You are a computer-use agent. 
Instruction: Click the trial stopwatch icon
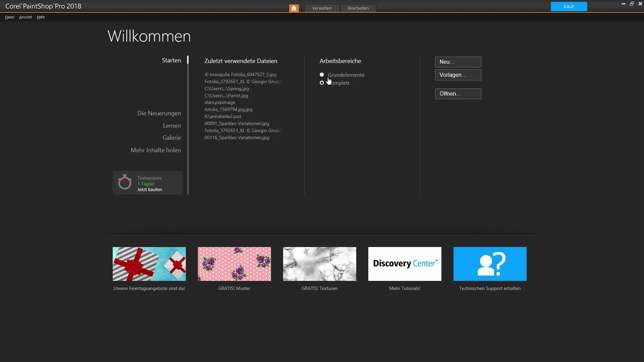125,182
